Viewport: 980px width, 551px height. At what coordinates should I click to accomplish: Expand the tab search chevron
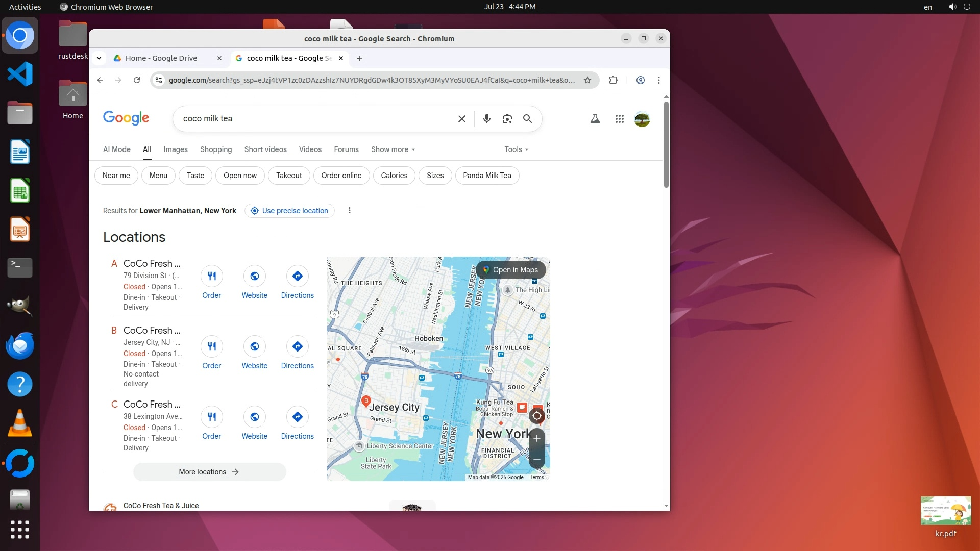tap(99, 58)
